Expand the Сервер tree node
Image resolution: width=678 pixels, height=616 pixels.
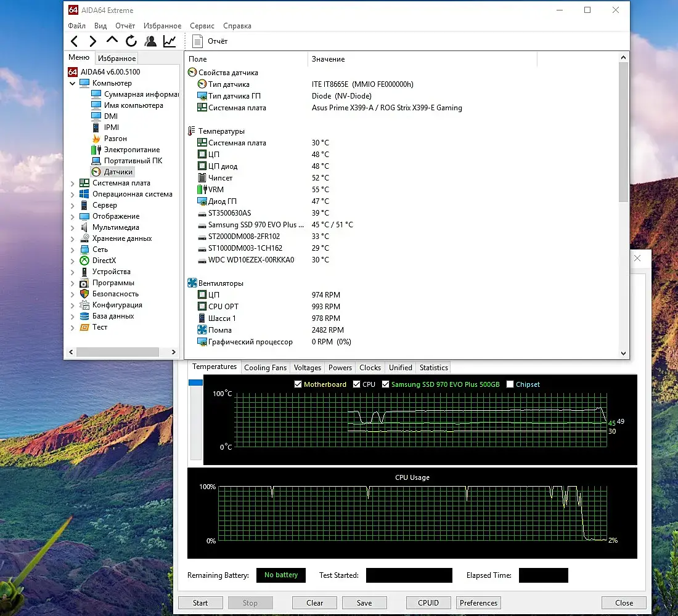point(72,205)
